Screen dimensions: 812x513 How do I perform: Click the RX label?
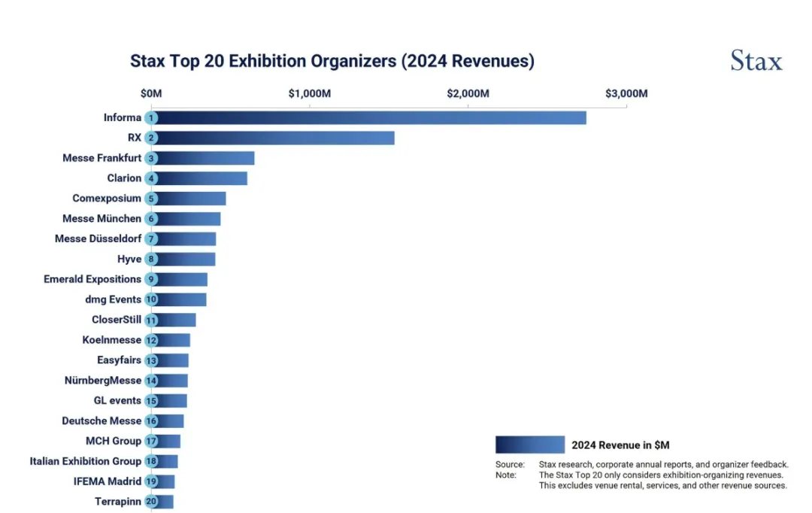(135, 138)
